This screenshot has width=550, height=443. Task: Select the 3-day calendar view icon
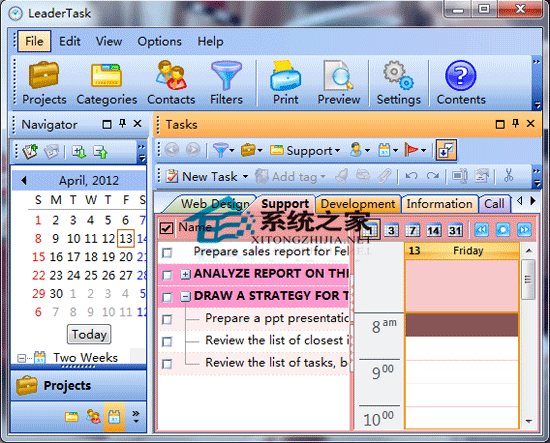click(391, 230)
